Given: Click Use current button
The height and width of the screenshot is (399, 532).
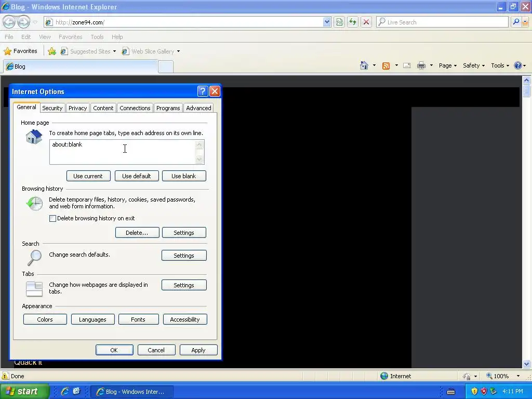Looking at the screenshot, I should tap(88, 176).
